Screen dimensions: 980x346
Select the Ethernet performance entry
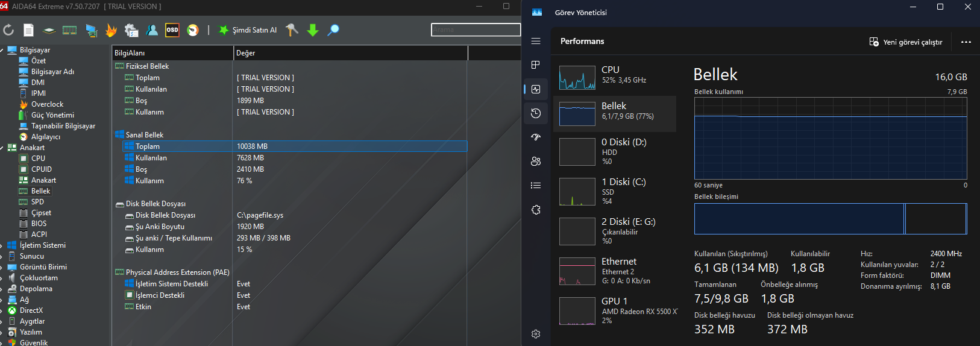click(615, 271)
